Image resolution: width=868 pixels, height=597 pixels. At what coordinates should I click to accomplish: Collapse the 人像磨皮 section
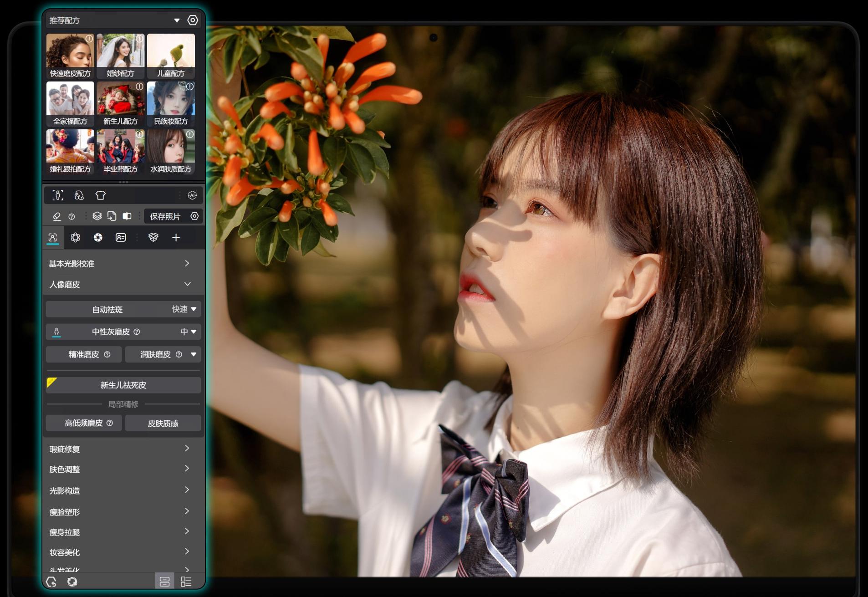(x=123, y=284)
